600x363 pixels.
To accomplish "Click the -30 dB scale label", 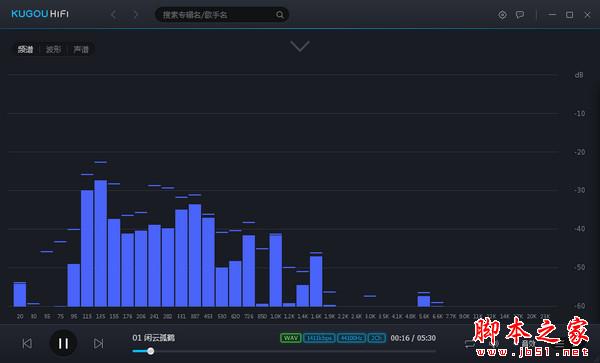I will tap(580, 190).
